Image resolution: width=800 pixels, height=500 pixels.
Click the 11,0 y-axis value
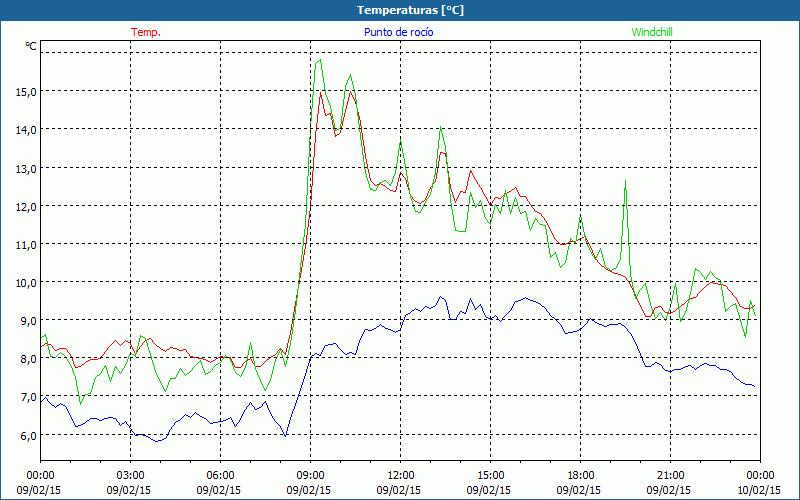point(26,244)
